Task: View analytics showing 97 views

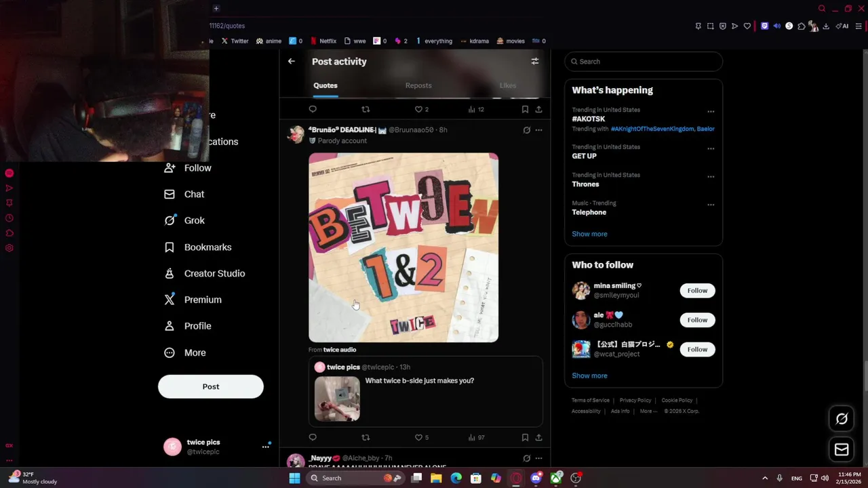Action: point(475,437)
